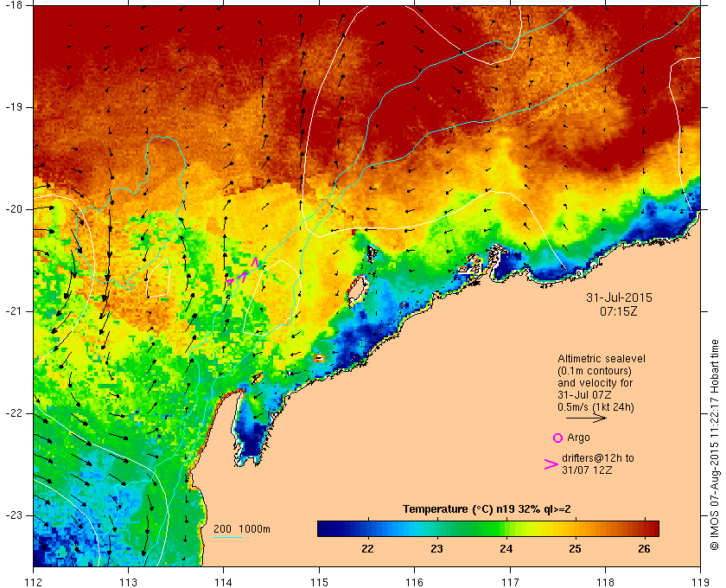The height and width of the screenshot is (588, 726).
Task: Click the '200 1000m' depth contour label
Action: tap(242, 528)
